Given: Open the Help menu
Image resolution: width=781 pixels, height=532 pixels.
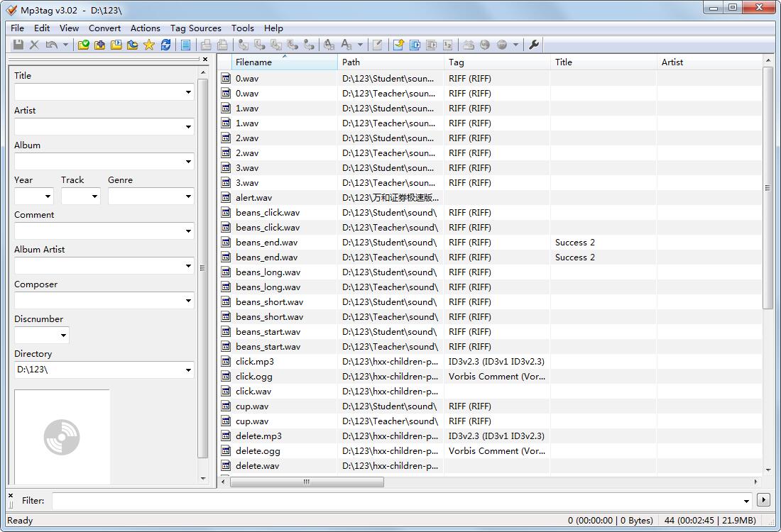Looking at the screenshot, I should 273,28.
